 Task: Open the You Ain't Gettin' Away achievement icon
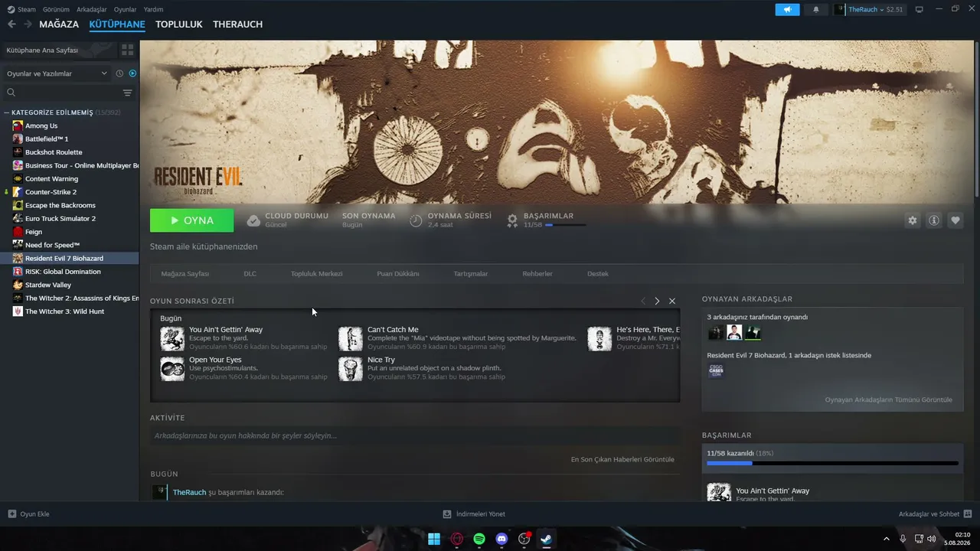click(x=172, y=339)
